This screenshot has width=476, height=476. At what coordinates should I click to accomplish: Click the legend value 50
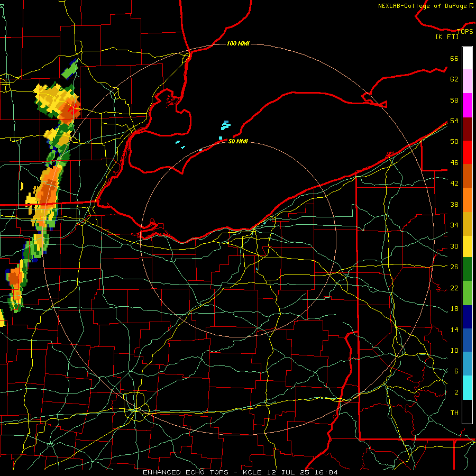tap(454, 142)
